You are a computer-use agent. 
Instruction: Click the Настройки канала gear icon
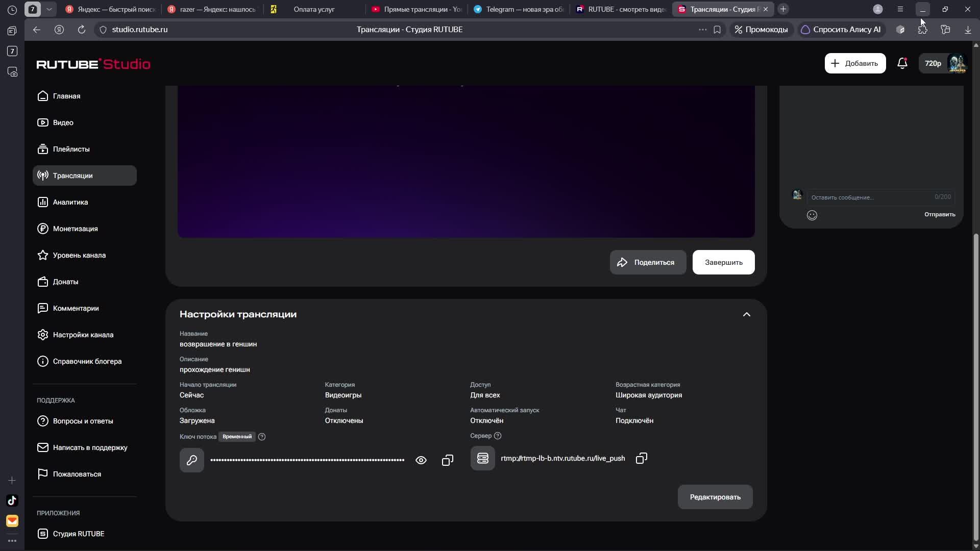pyautogui.click(x=43, y=335)
